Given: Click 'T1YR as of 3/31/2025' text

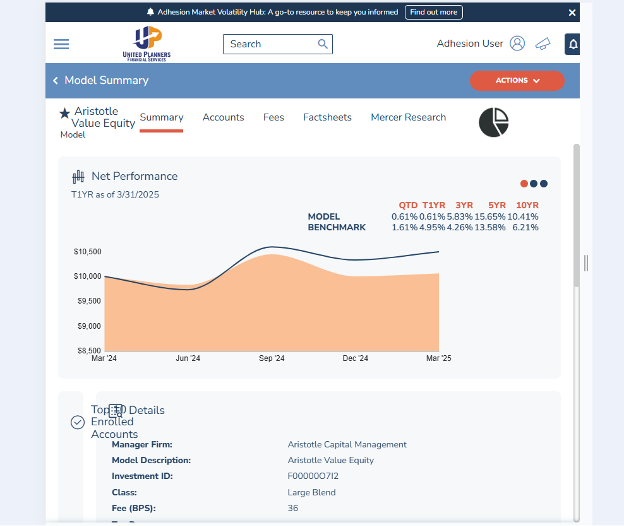Looking at the screenshot, I should (x=115, y=195).
